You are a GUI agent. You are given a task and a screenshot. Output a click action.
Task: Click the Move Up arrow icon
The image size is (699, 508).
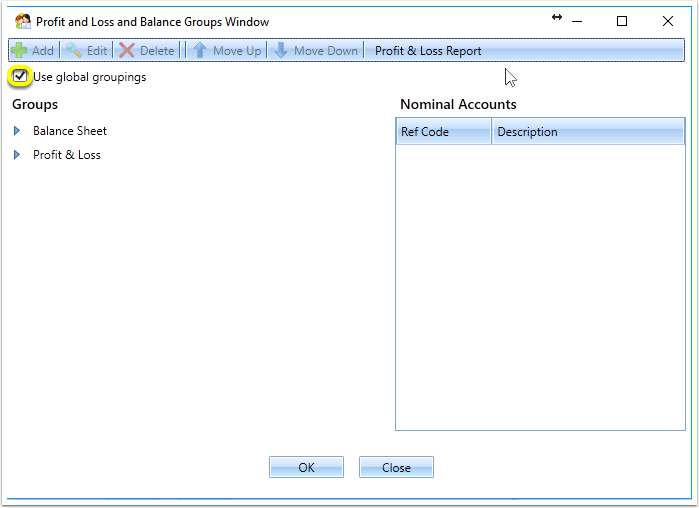point(200,50)
